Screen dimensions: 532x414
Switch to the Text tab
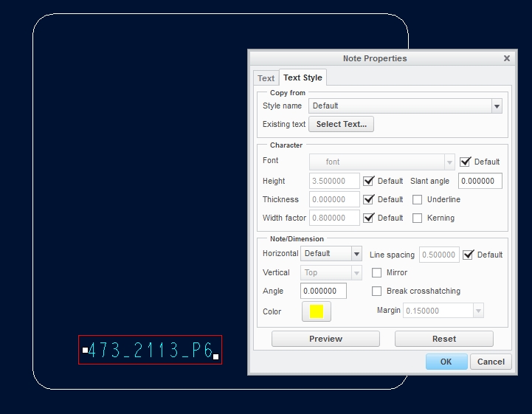coord(266,78)
